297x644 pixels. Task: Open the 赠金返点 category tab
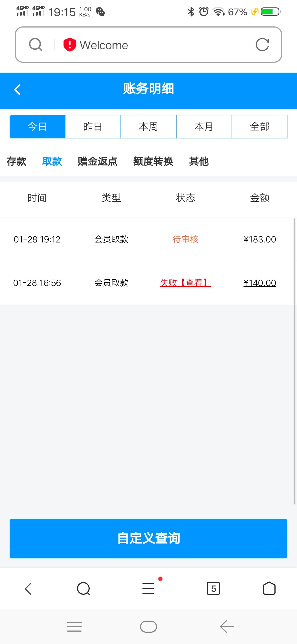point(98,161)
